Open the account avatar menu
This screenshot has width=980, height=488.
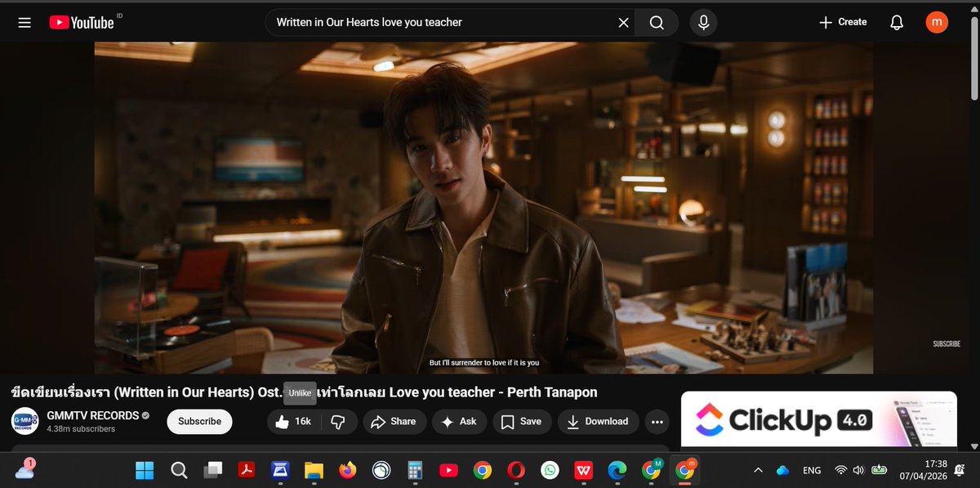937,22
